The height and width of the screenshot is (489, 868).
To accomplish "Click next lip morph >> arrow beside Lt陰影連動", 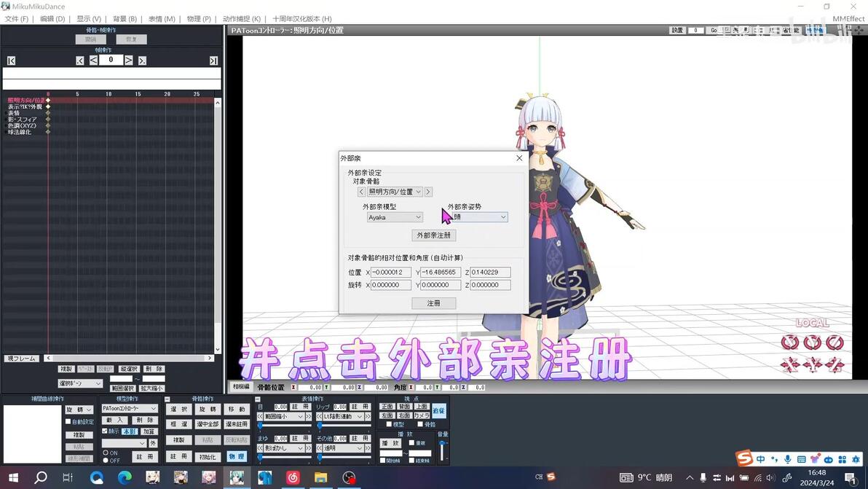I will (x=368, y=416).
